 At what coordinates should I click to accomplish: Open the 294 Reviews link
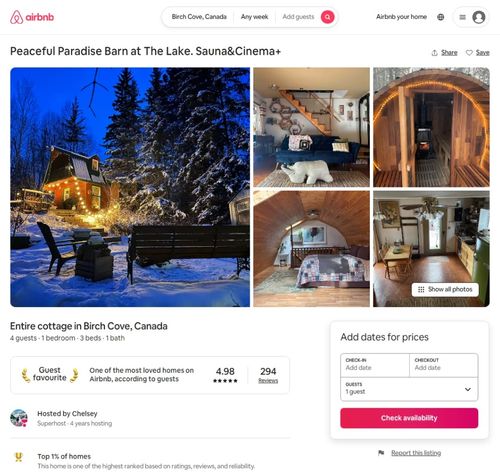268,375
